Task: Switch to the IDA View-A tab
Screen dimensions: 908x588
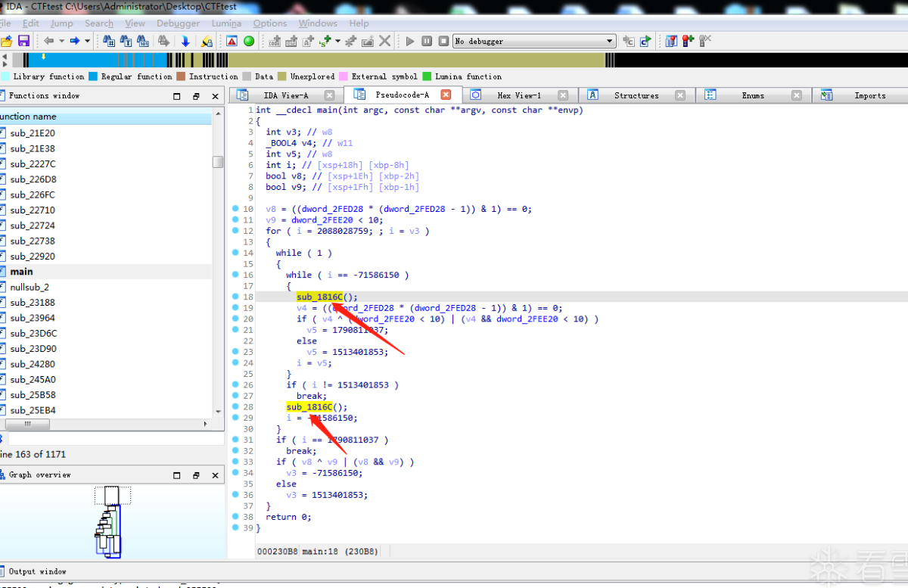Action: pos(286,95)
